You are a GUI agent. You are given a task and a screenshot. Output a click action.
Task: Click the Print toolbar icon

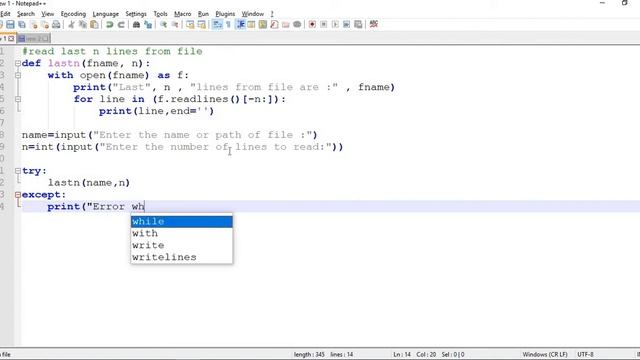pyautogui.click(x=56, y=24)
